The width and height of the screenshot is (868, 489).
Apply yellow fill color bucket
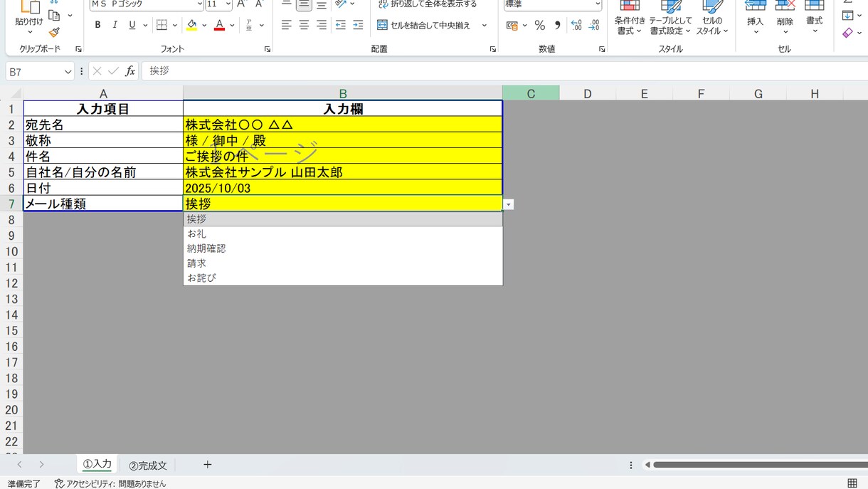(x=191, y=25)
